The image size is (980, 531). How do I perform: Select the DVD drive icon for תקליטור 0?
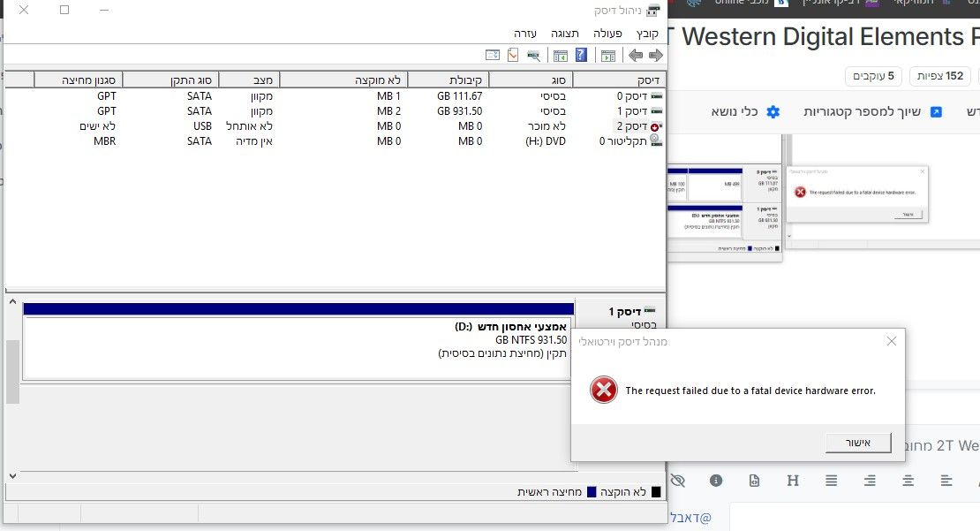click(656, 141)
